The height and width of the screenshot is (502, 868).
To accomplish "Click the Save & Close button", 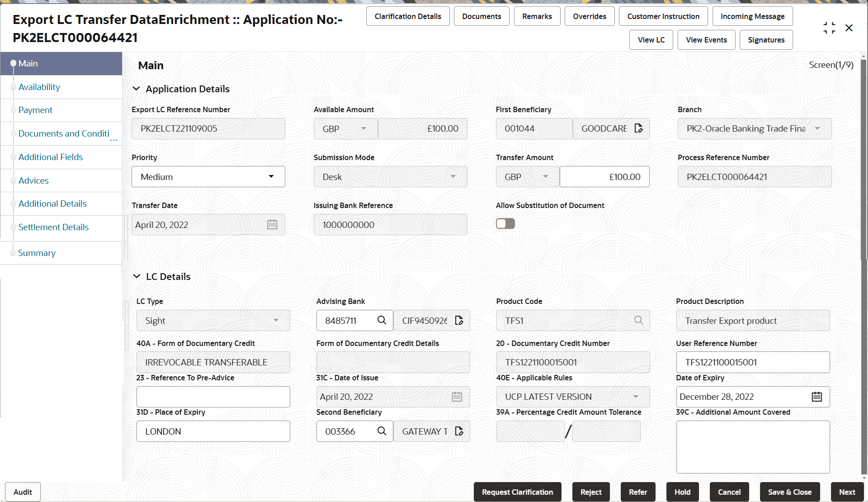I will 789,492.
